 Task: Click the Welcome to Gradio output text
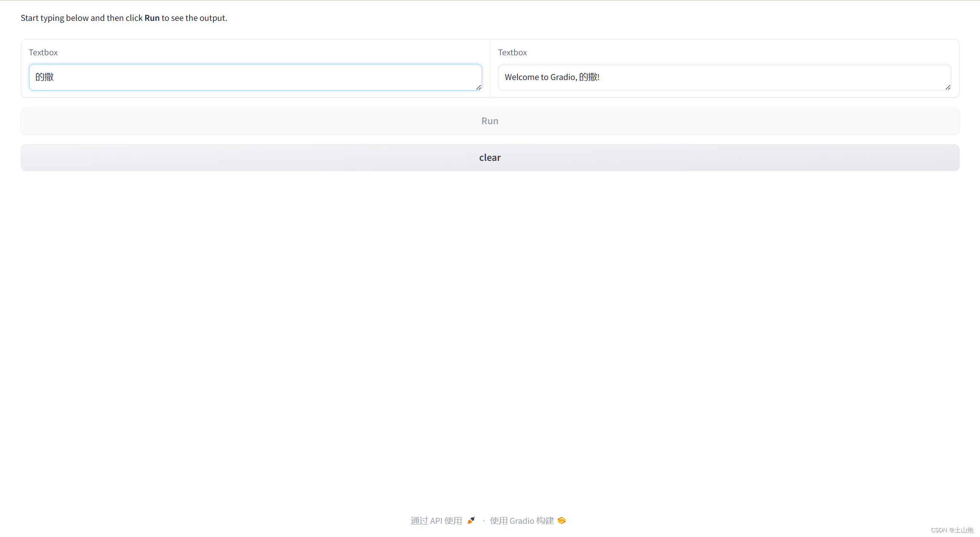click(552, 77)
